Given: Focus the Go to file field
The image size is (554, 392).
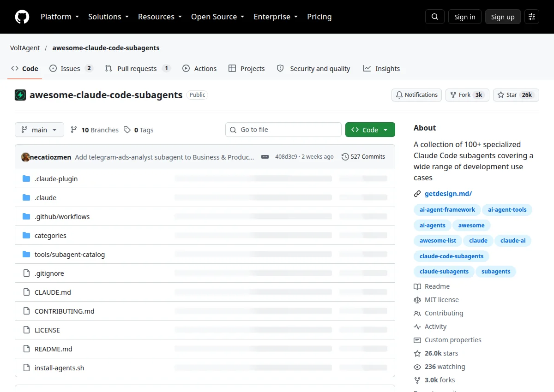Looking at the screenshot, I should pos(283,130).
